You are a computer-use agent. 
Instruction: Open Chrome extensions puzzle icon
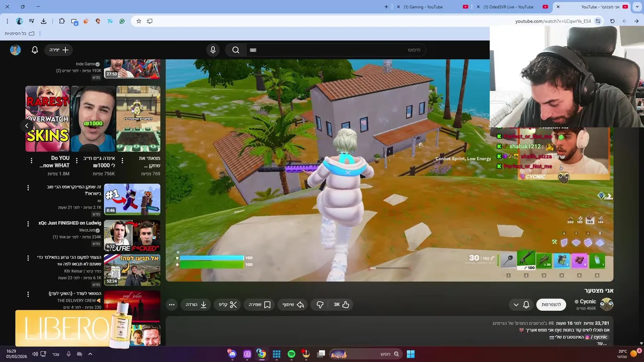tap(62, 21)
